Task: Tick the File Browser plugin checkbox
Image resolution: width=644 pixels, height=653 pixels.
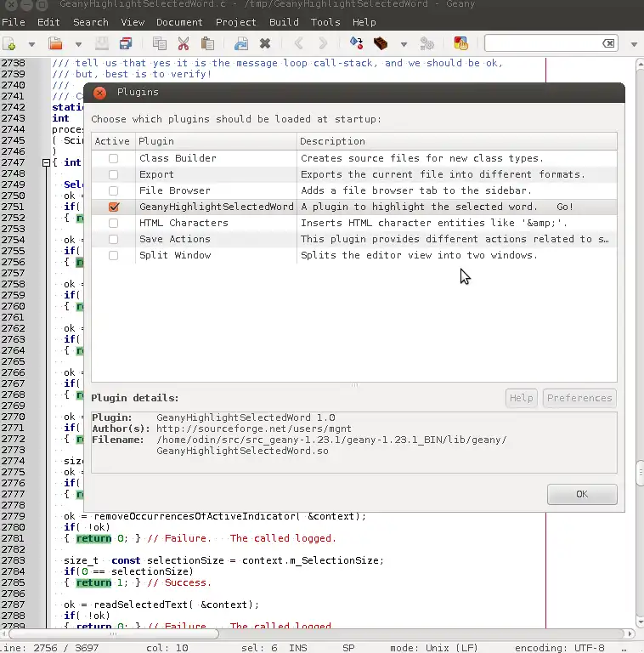Action: [x=113, y=190]
